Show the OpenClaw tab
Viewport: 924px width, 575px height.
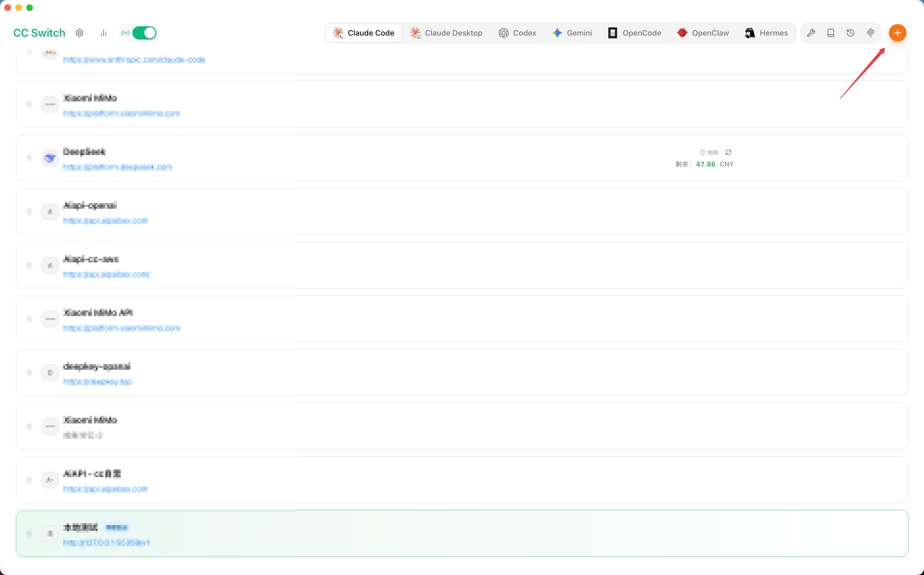[703, 33]
